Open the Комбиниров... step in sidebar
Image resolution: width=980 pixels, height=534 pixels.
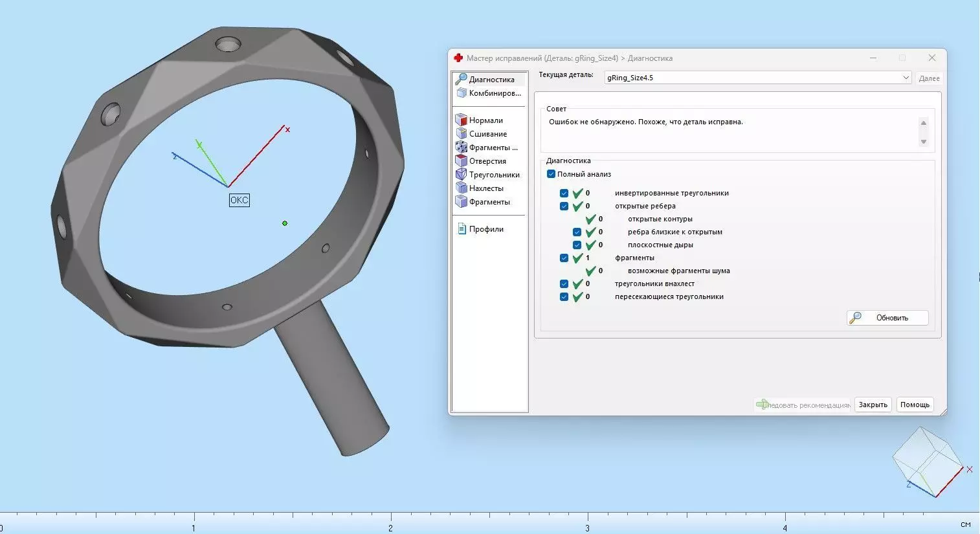tap(490, 93)
